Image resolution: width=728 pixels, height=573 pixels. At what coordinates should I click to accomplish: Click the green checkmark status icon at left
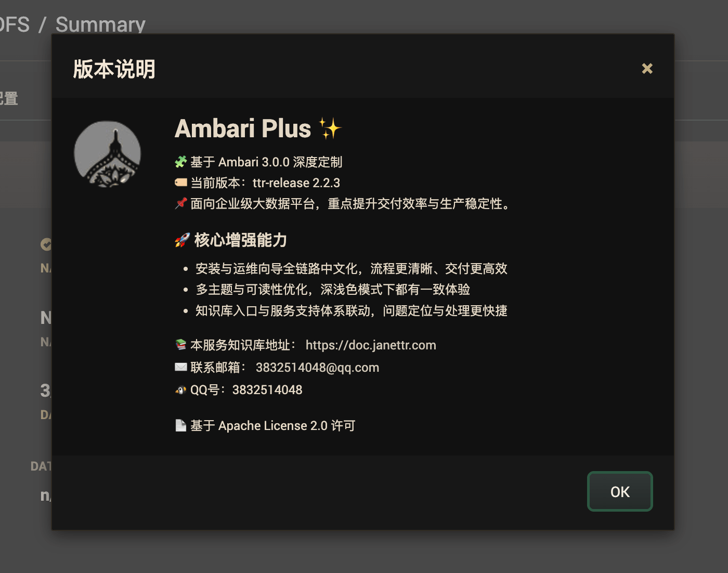(x=46, y=244)
